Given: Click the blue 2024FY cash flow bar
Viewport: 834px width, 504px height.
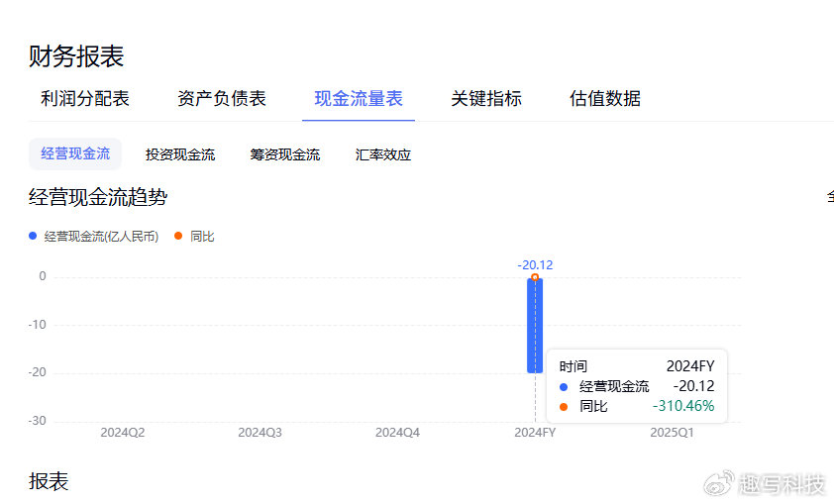Looking at the screenshot, I should pyautogui.click(x=535, y=326).
